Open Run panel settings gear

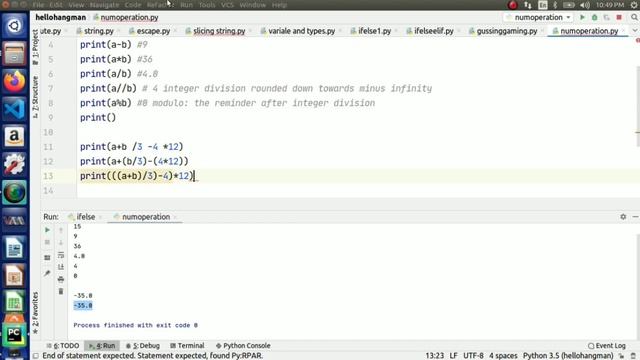click(x=623, y=217)
